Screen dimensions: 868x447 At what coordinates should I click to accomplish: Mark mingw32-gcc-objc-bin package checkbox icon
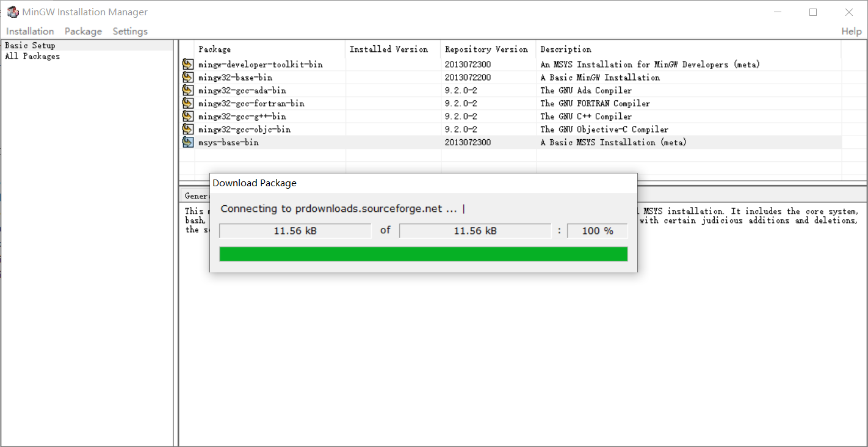(187, 129)
